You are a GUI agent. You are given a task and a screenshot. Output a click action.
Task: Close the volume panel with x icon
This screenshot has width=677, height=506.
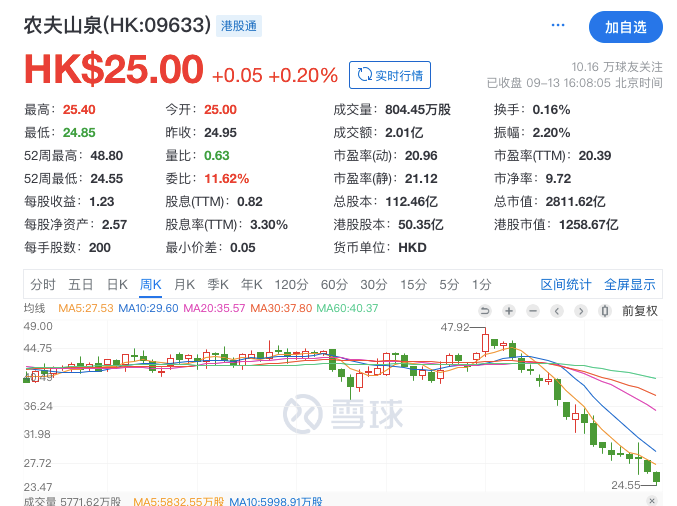pos(652,501)
